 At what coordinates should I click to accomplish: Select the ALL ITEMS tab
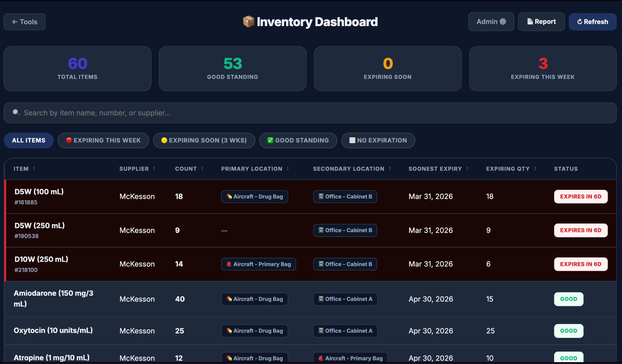(29, 140)
